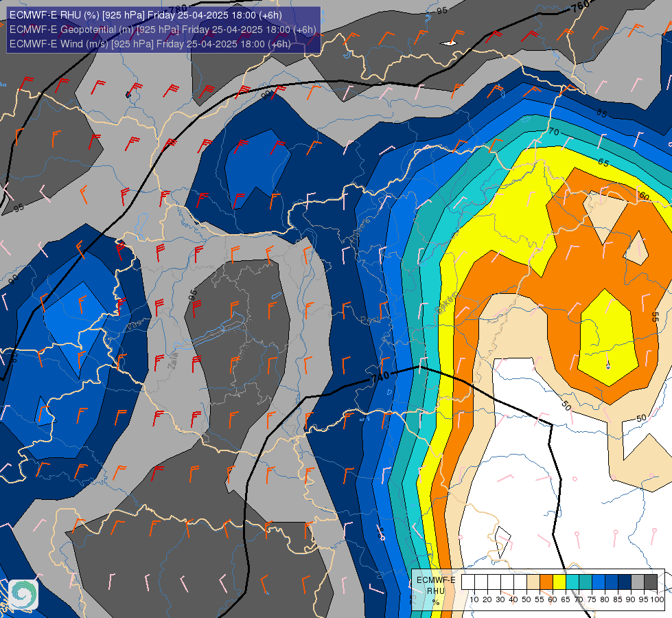
Task: Click the cyan 65–70% legend swatch
Action: (572, 582)
